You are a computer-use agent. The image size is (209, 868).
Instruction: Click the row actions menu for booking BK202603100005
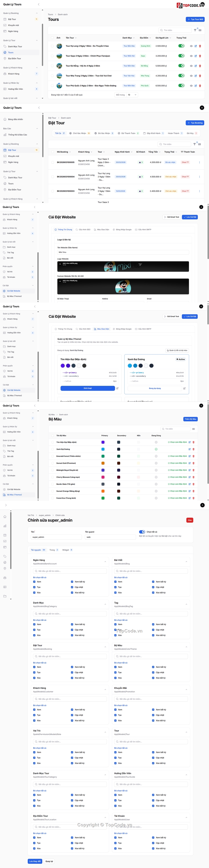199,162
